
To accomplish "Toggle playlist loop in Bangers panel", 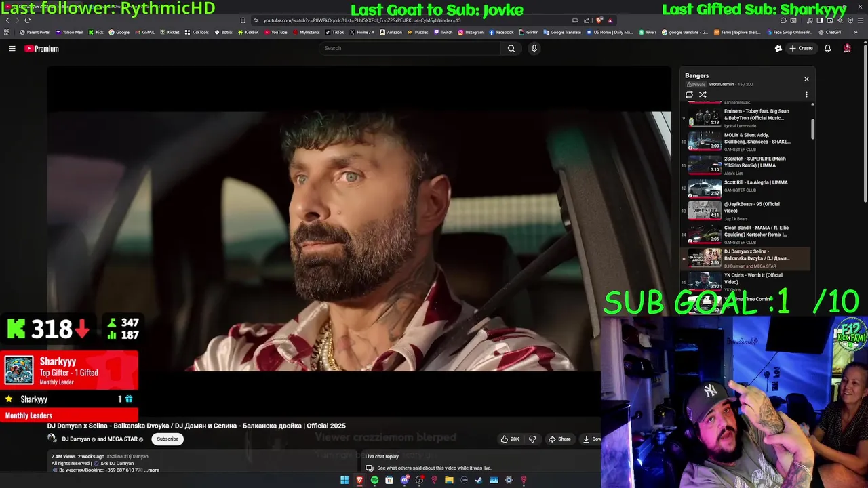I will coord(690,95).
